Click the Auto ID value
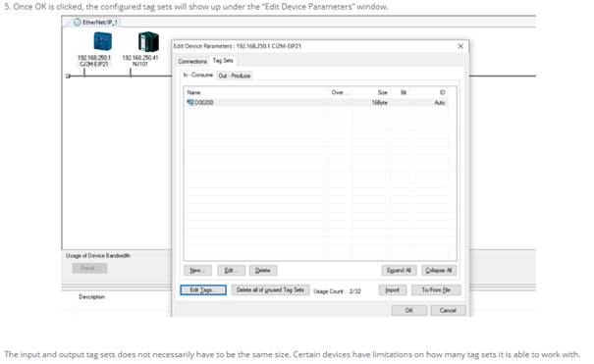594x364 pixels. pyautogui.click(x=440, y=103)
